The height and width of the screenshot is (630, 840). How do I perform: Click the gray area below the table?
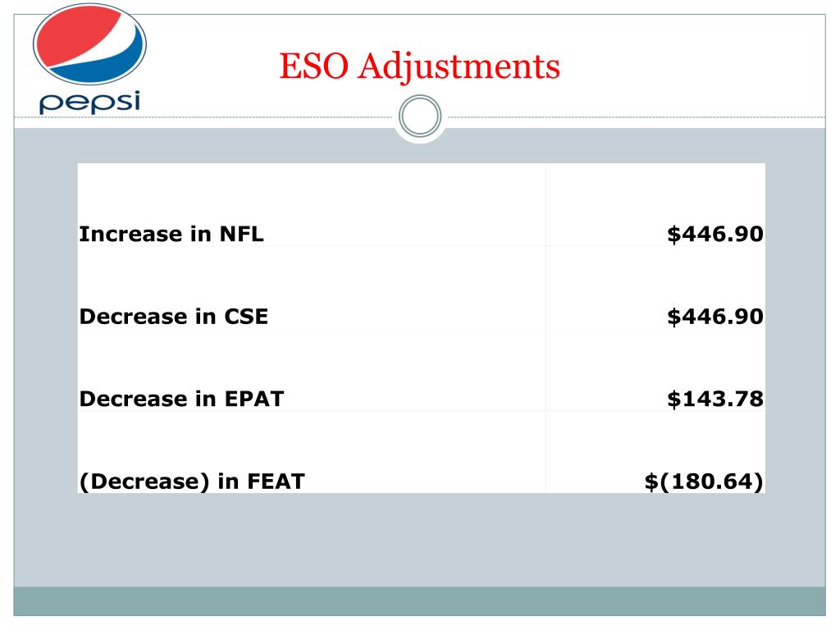[419, 540]
